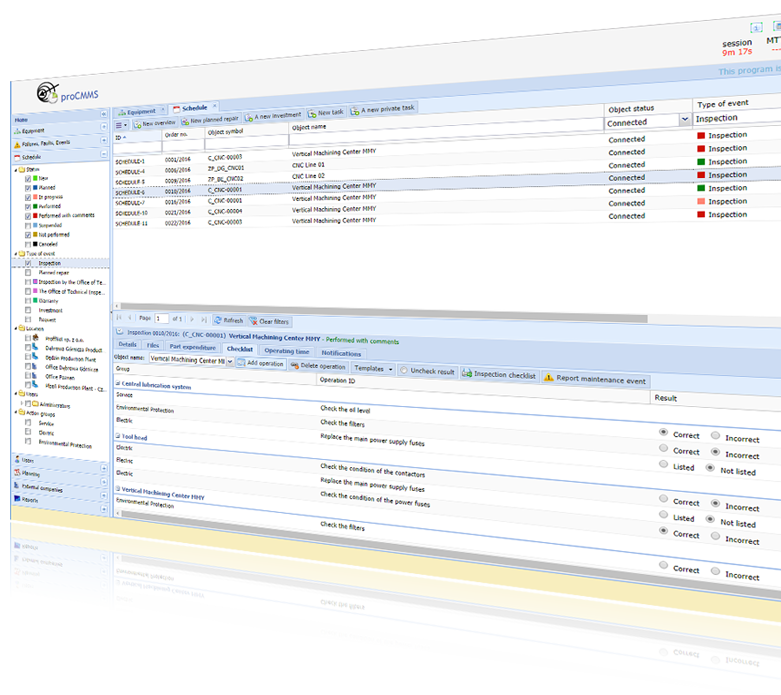Open the Inspection checklist
This screenshot has width=781, height=695.
point(499,375)
